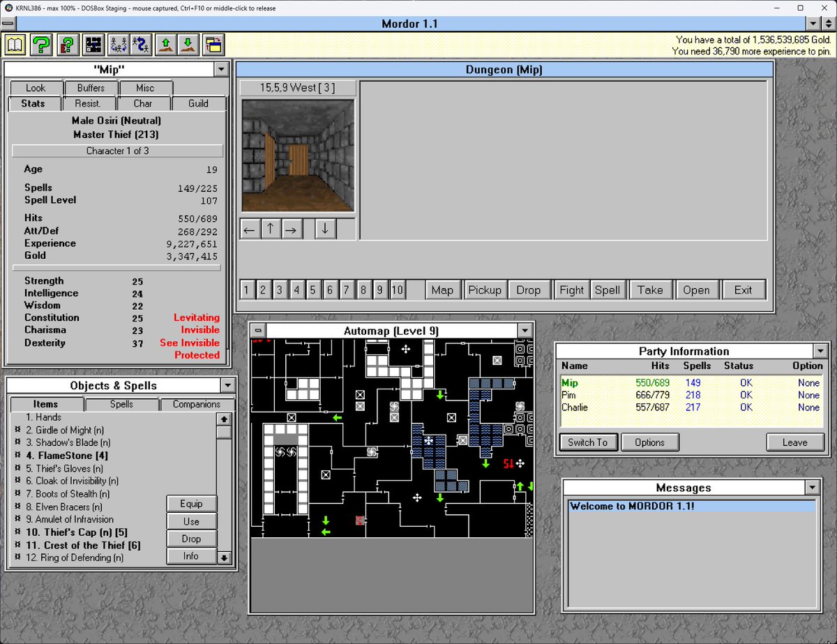Viewport: 837px width, 644px height.
Task: Click the arrange windows toolbar icon
Action: (213, 45)
